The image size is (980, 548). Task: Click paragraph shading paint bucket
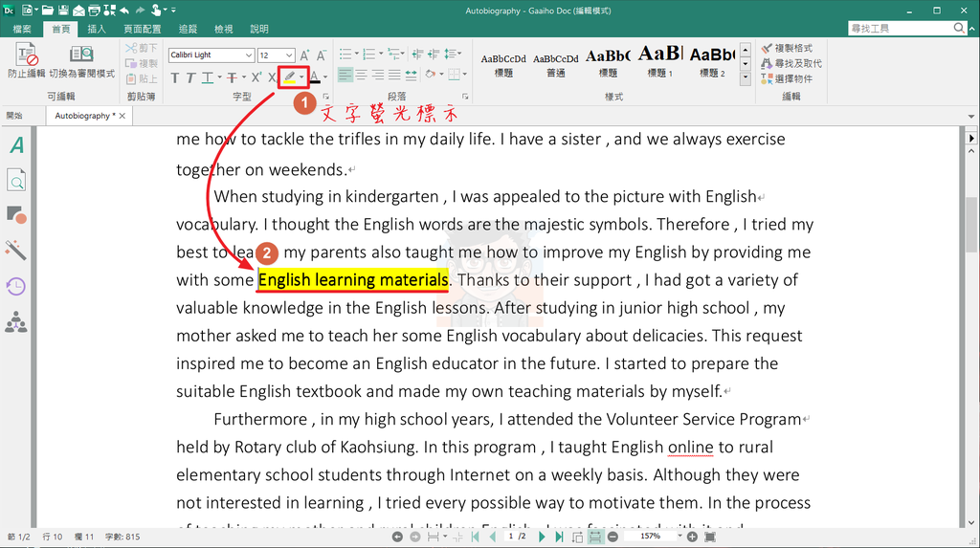tap(431, 75)
